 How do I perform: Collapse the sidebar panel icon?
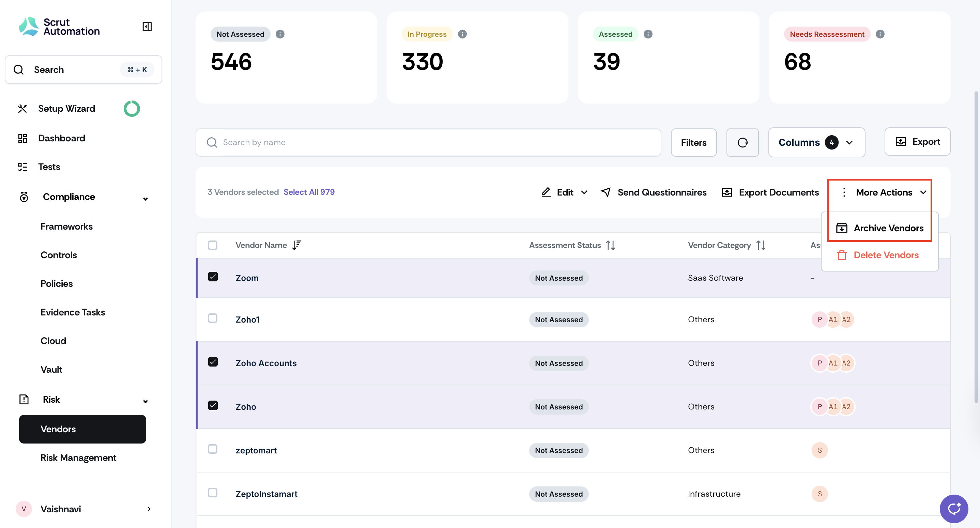147,27
